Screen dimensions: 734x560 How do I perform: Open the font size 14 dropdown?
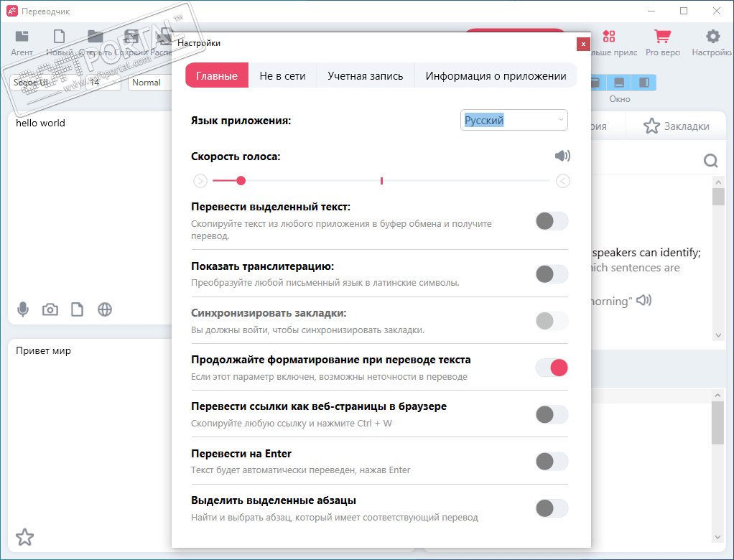click(103, 83)
